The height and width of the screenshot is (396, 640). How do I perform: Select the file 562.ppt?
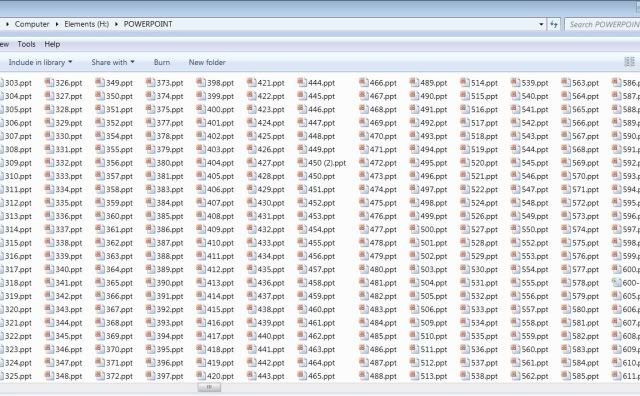530,376
